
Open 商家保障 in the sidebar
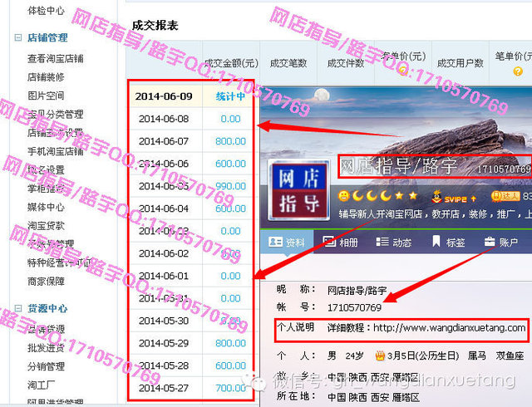click(46, 282)
